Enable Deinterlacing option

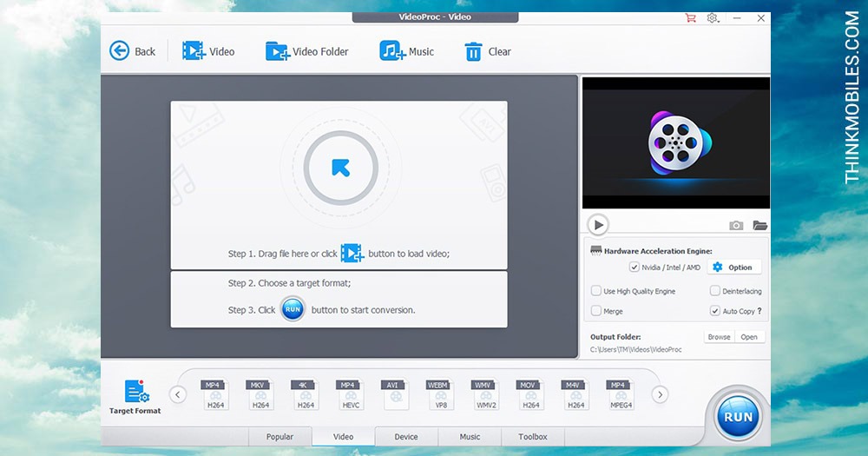point(715,291)
